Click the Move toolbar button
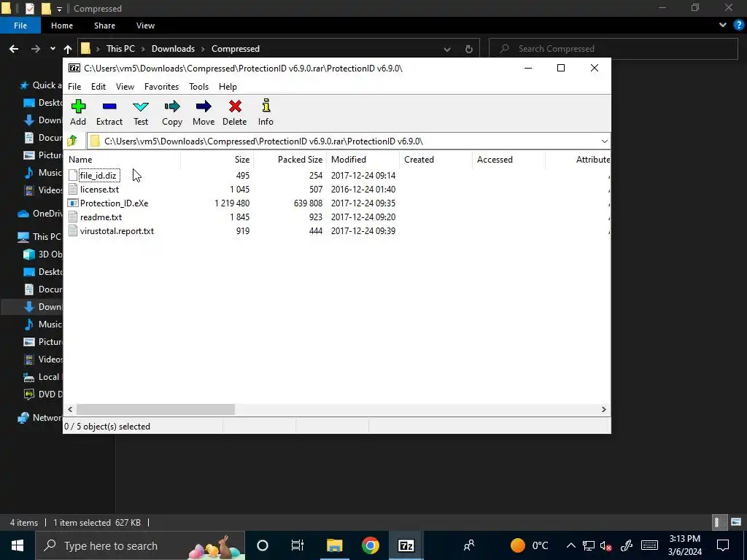This screenshot has width=747, height=560. coord(204,113)
